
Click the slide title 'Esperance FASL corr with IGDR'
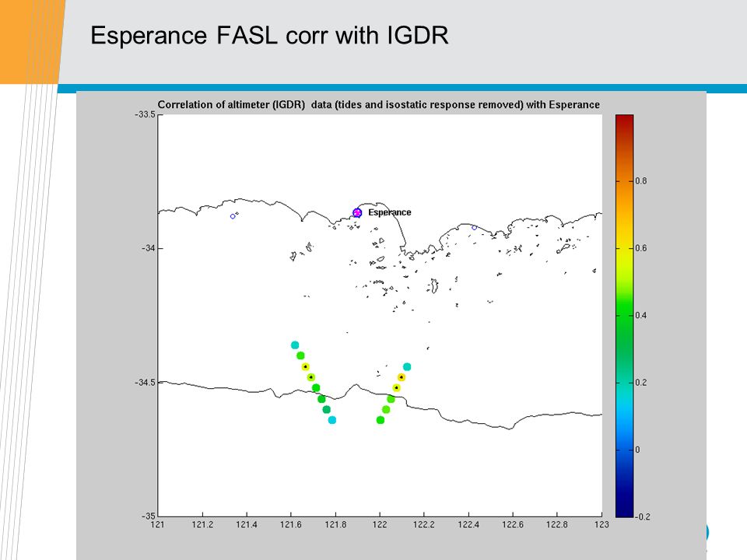tap(269, 35)
